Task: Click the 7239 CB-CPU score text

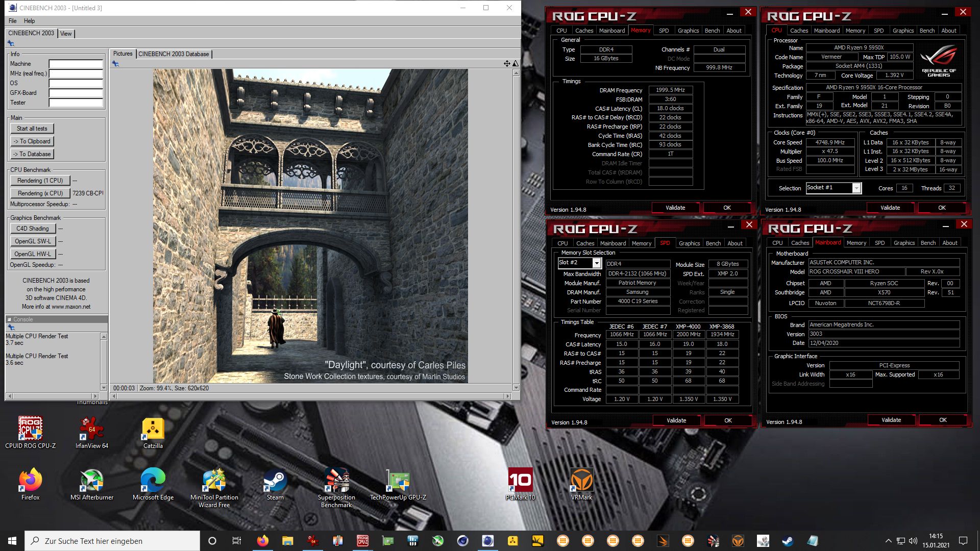Action: pyautogui.click(x=88, y=193)
